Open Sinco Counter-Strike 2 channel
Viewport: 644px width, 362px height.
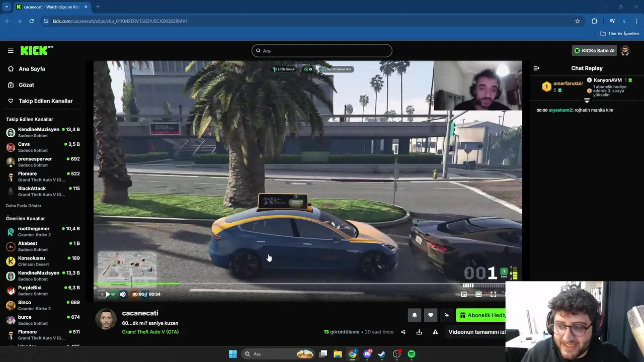(43, 305)
